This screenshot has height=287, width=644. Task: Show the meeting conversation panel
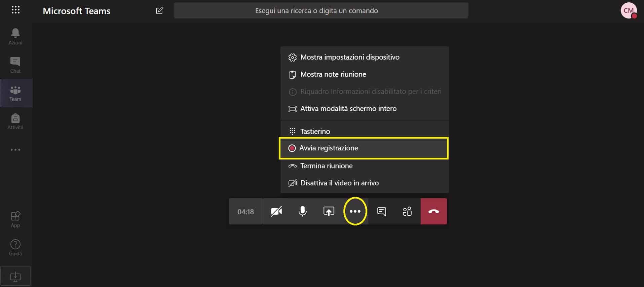pos(381,211)
